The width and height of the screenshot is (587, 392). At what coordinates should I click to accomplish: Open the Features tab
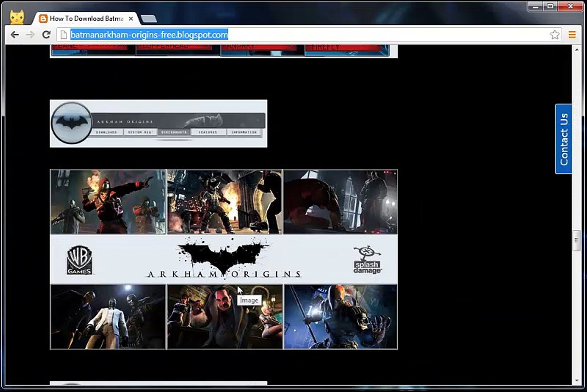[208, 132]
